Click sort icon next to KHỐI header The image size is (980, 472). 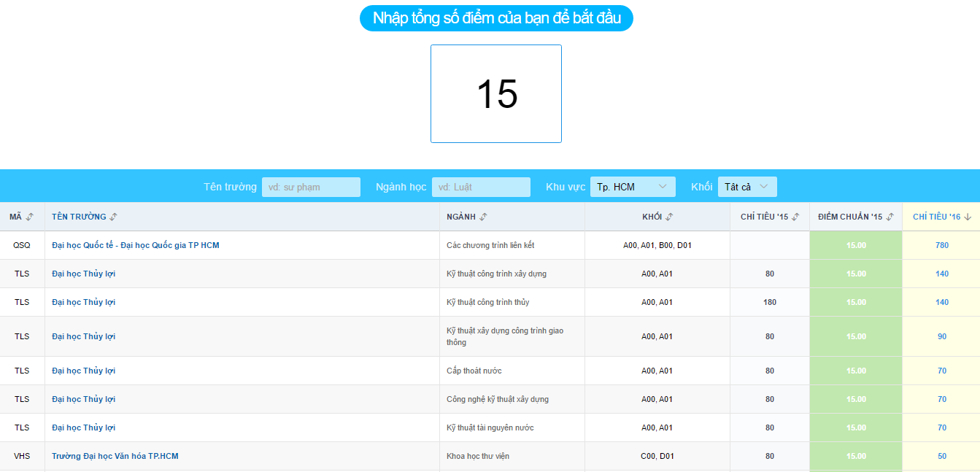pyautogui.click(x=670, y=217)
